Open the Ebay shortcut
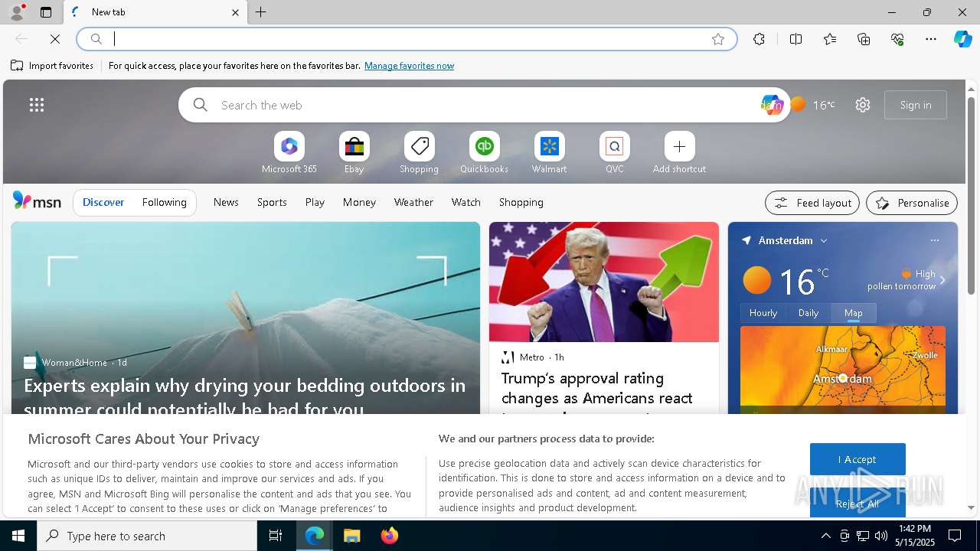 coord(354,153)
